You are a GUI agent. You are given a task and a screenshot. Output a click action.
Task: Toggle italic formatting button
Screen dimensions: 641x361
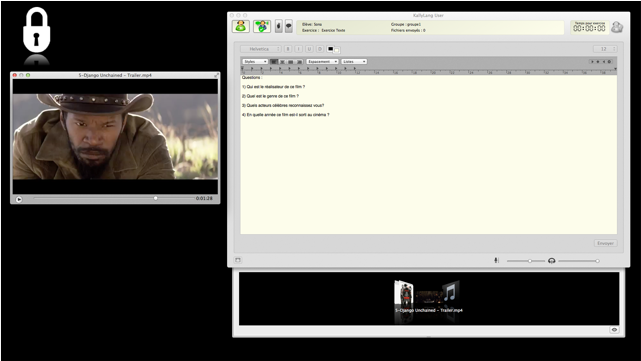pos(298,49)
